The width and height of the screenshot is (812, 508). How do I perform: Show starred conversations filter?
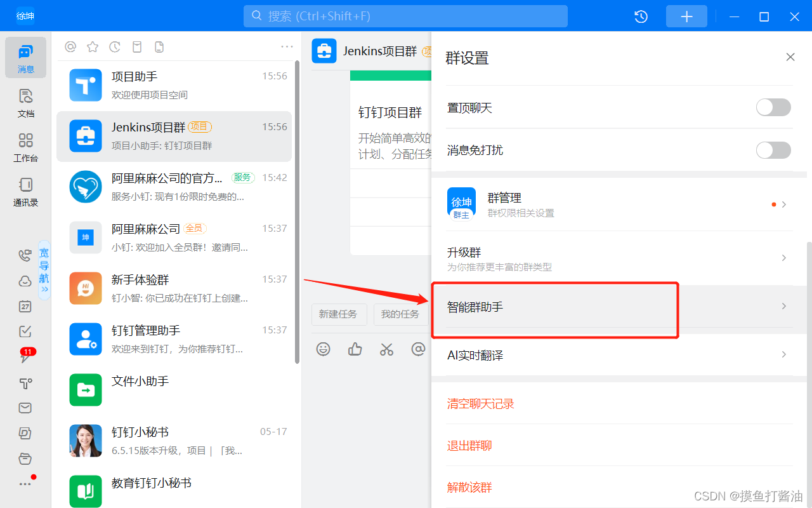(93, 46)
